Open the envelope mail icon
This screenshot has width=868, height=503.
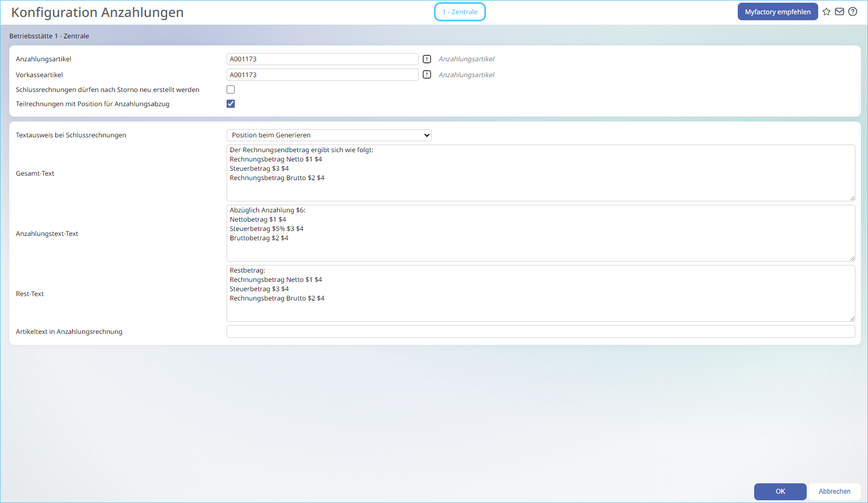click(840, 11)
